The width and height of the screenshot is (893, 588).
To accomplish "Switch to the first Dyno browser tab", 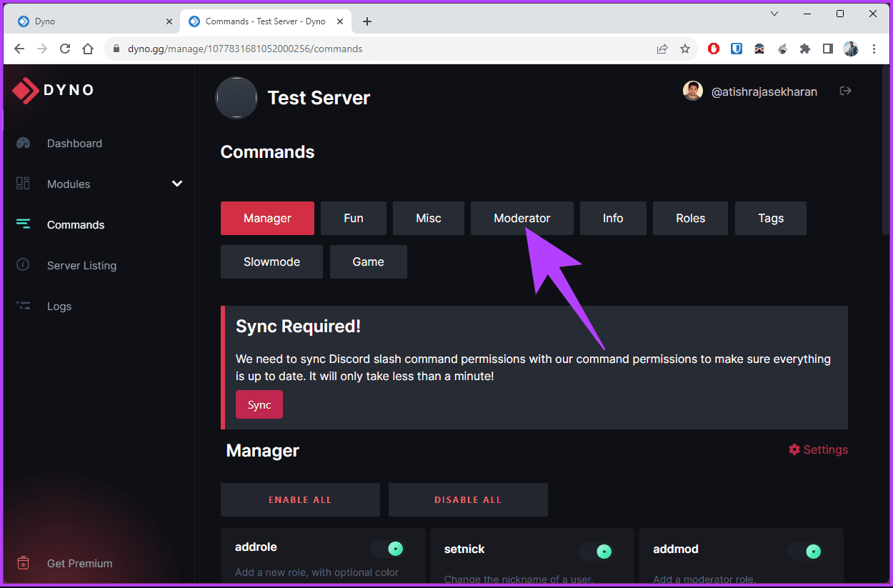I will pyautogui.click(x=94, y=21).
